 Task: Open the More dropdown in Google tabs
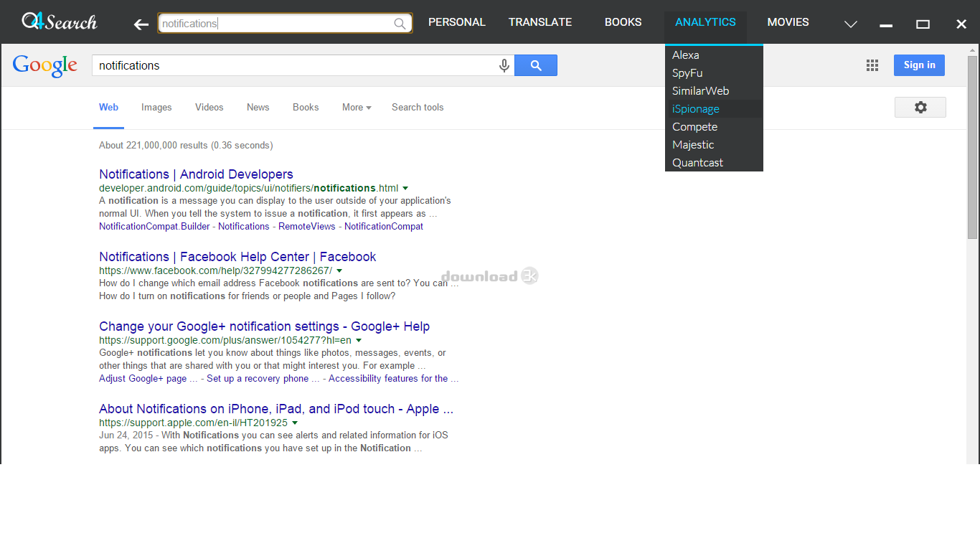[x=357, y=107]
